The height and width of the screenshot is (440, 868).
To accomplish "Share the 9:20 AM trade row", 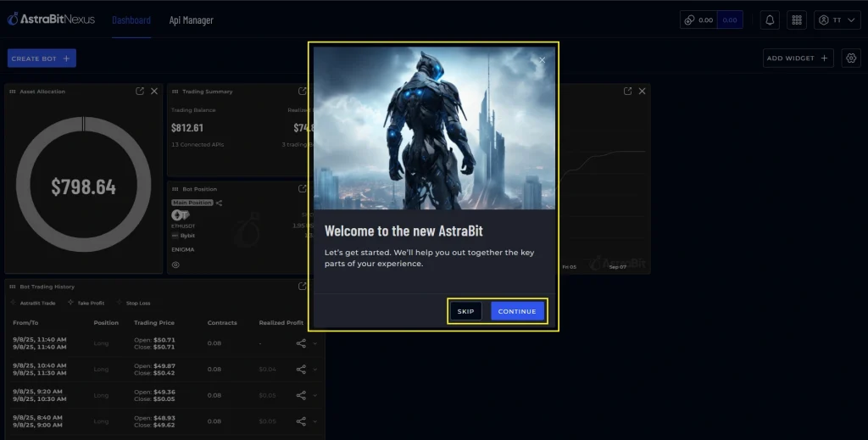I will [x=301, y=395].
